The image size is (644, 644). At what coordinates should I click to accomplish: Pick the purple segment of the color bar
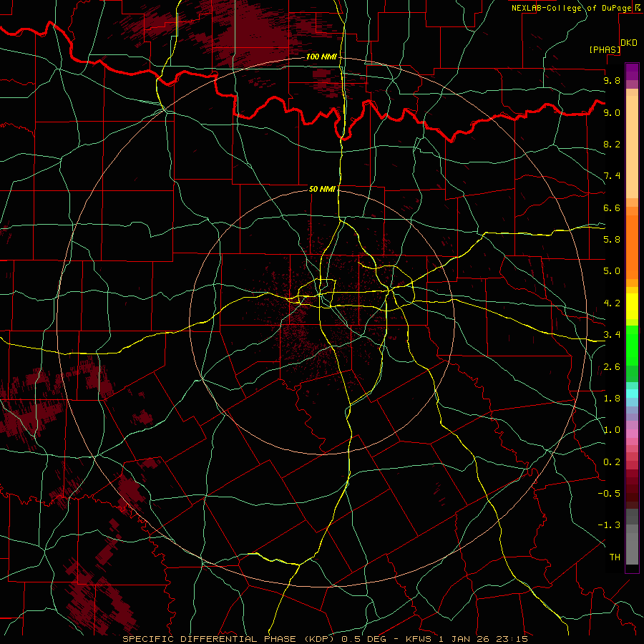pos(632,72)
